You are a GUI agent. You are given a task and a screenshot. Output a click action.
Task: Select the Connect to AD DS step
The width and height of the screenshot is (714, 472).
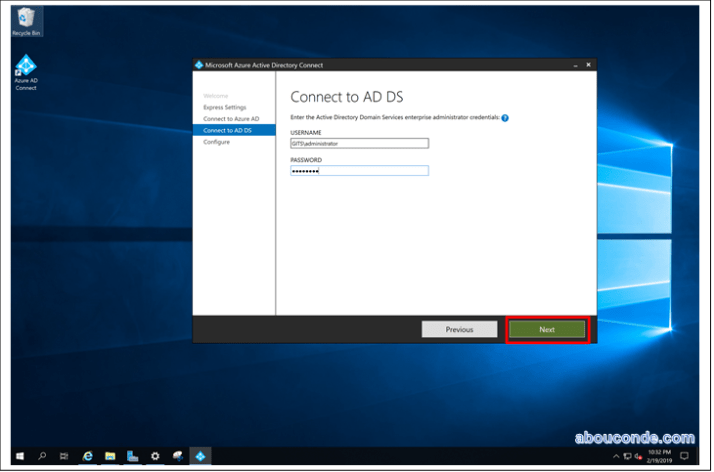tap(227, 130)
